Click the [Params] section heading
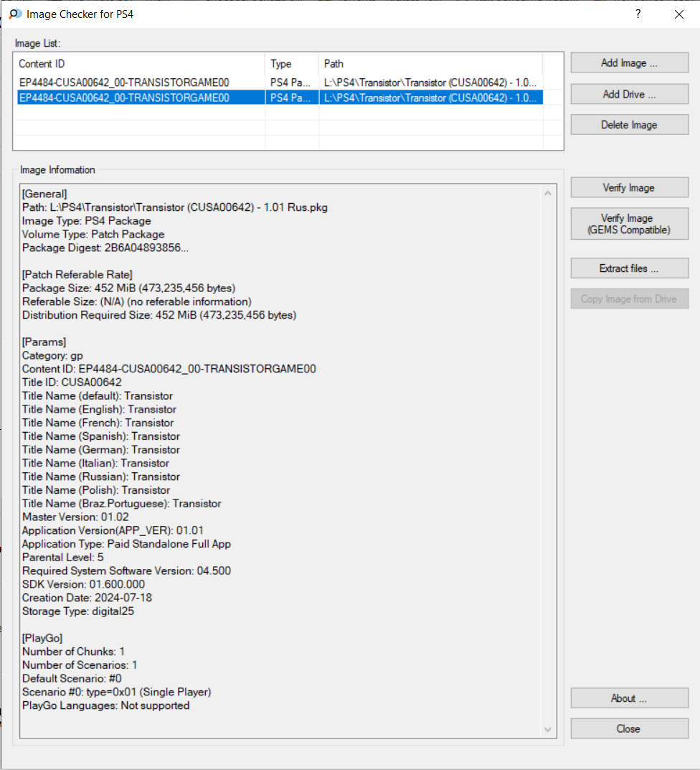 click(x=44, y=342)
